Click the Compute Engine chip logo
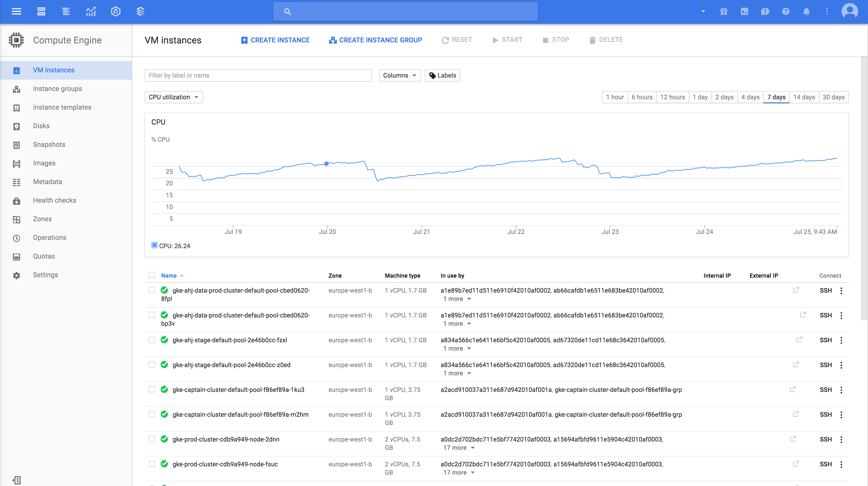Viewport: 868px width, 486px height. pos(16,40)
